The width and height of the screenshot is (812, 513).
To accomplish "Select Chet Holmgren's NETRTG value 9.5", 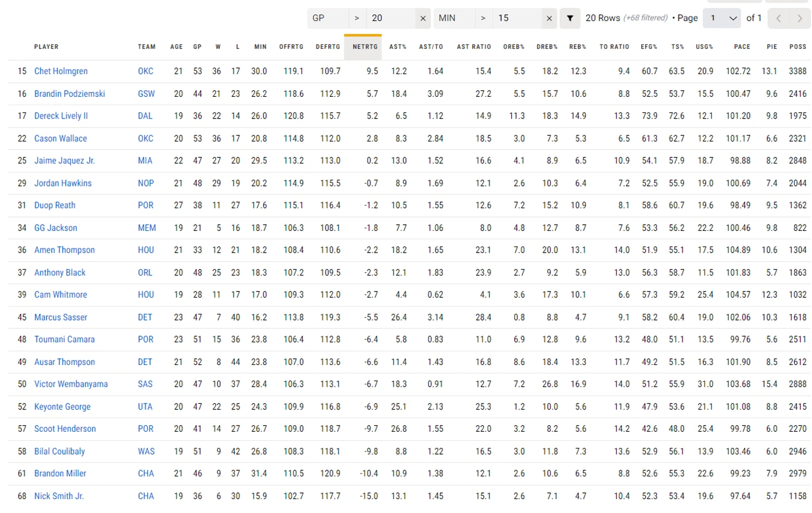I will (373, 71).
